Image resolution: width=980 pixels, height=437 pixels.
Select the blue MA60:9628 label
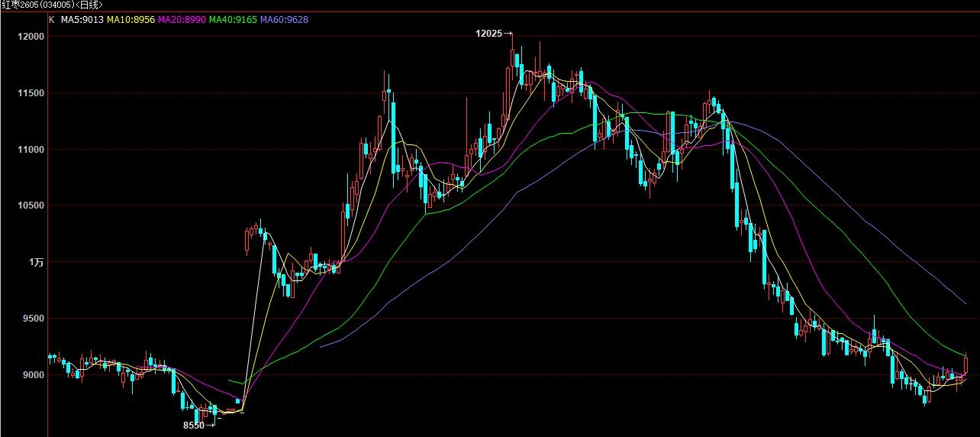tap(284, 20)
